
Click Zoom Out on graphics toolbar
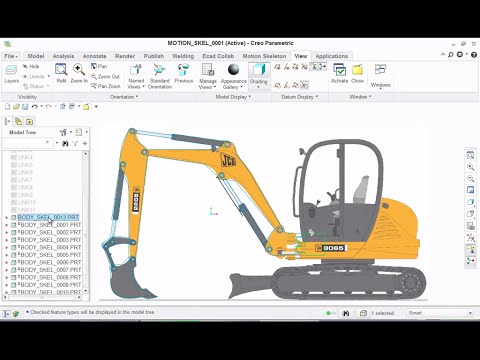pos(470,179)
